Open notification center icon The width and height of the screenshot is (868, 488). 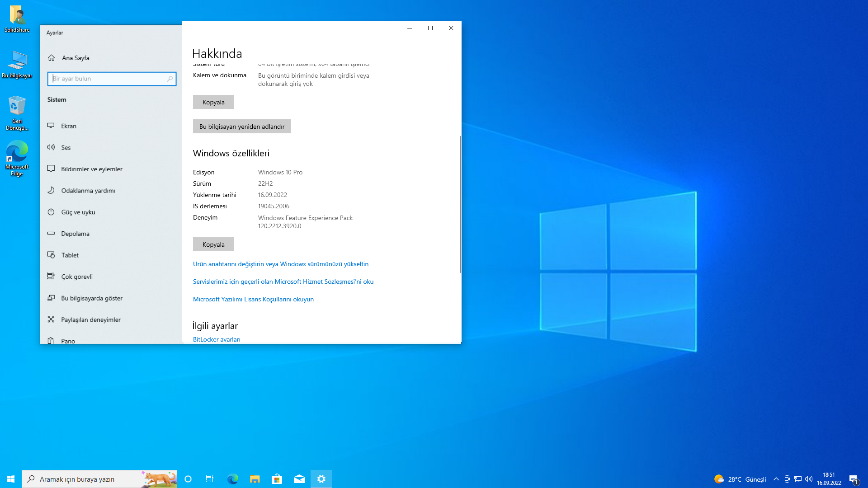(854, 479)
